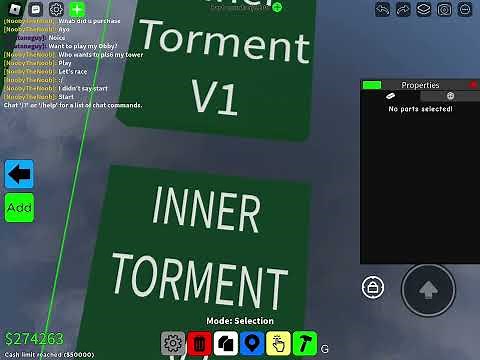Toggle the shift lock padlock icon
480x360 pixels.
click(x=373, y=287)
